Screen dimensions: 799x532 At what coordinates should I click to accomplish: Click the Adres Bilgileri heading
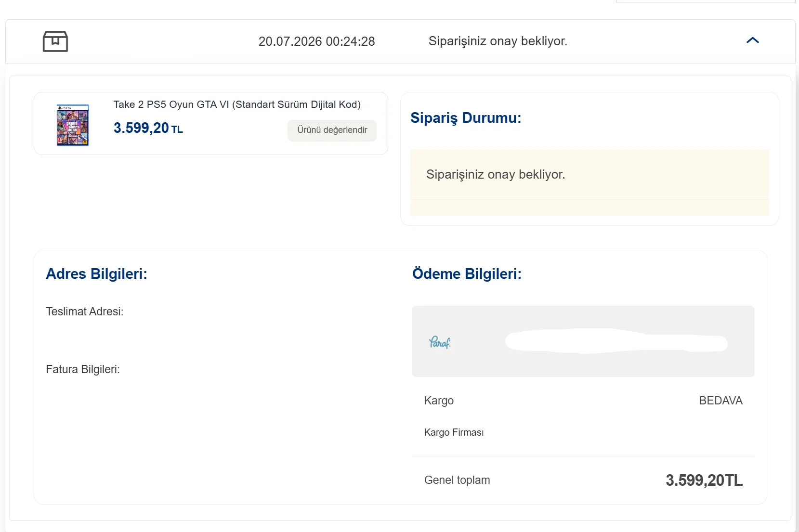(x=96, y=274)
